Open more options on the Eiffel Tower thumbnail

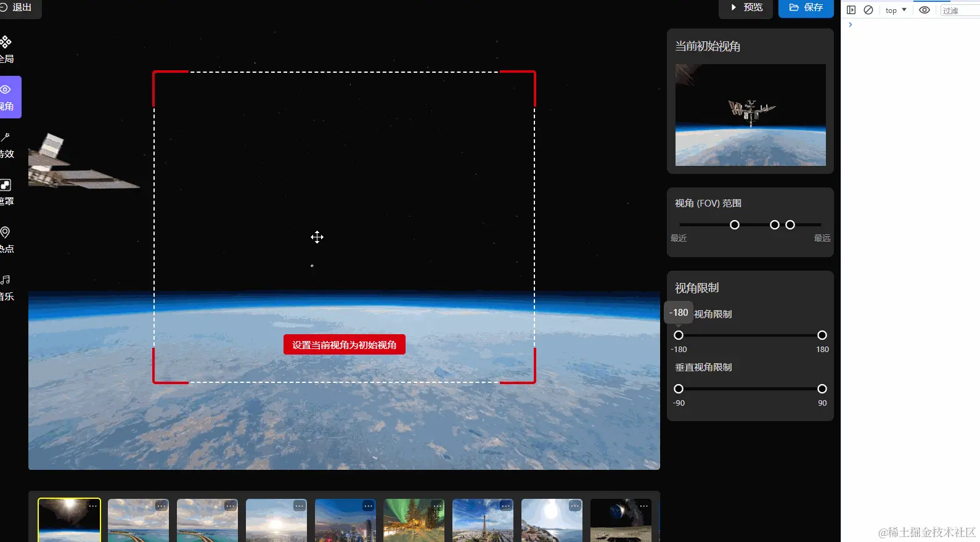point(506,506)
